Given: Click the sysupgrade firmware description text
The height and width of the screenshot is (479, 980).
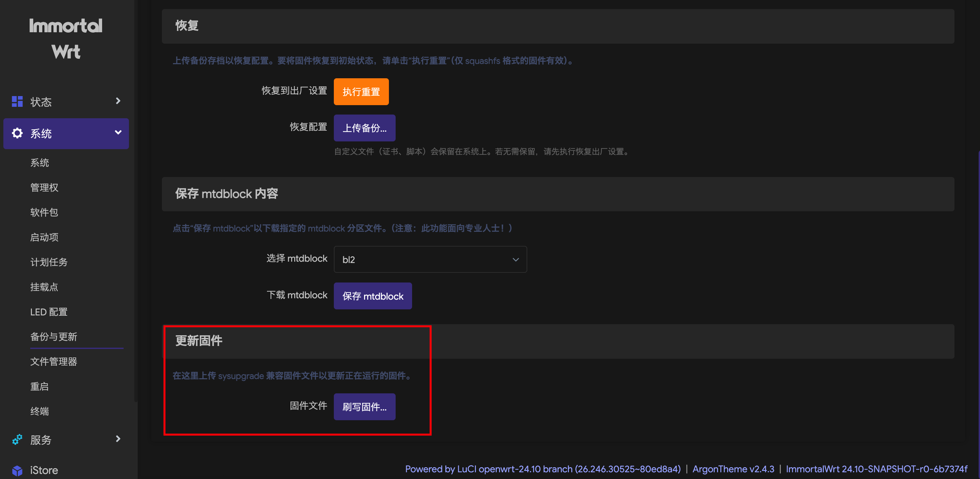Looking at the screenshot, I should coord(293,376).
